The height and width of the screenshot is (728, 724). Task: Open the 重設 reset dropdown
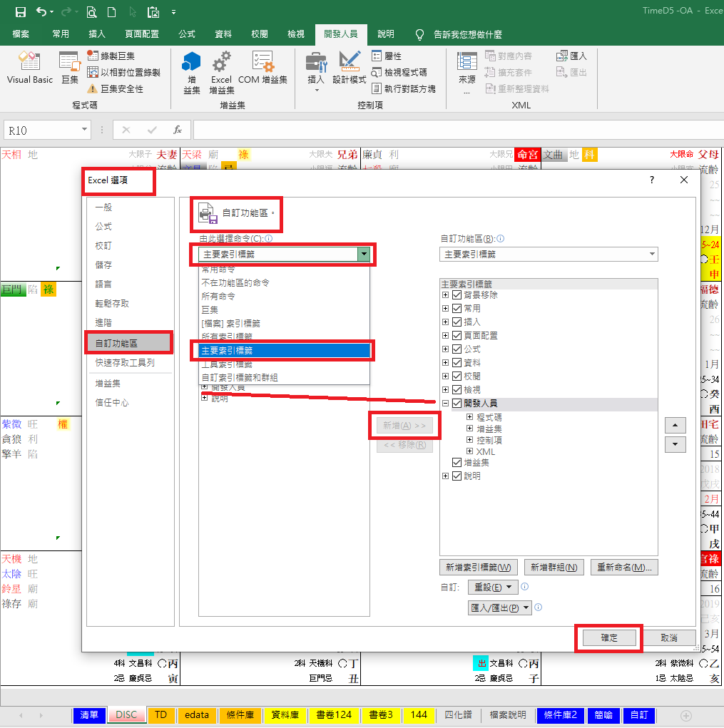(492, 588)
